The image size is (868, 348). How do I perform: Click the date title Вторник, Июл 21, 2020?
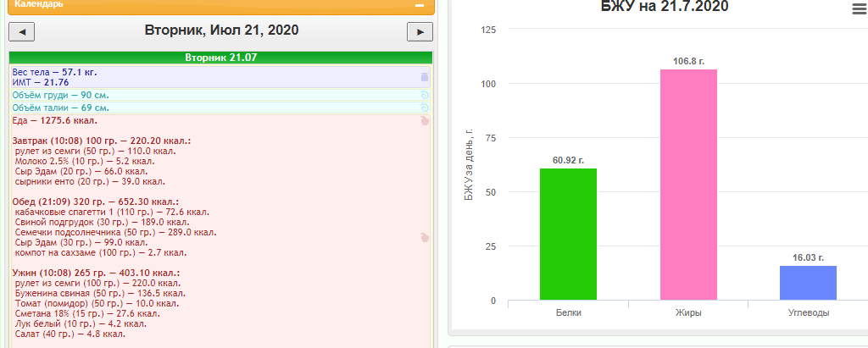pyautogui.click(x=221, y=30)
